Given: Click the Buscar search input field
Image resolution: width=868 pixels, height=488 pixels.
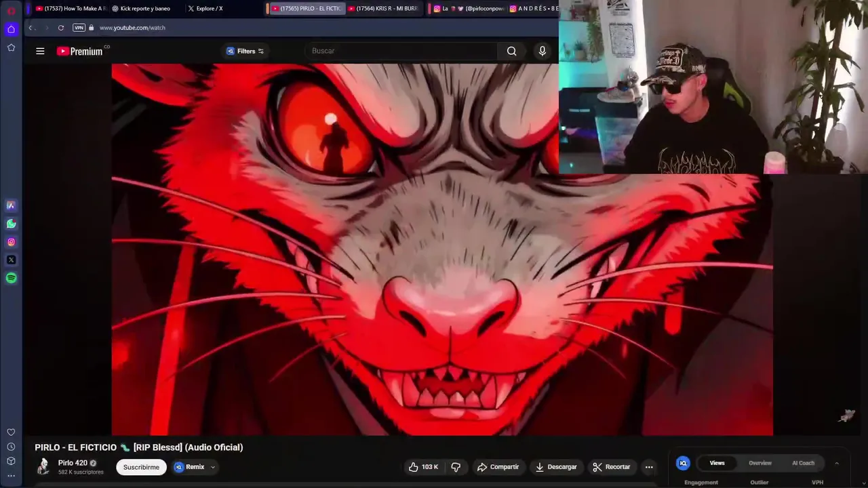Looking at the screenshot, I should (401, 51).
